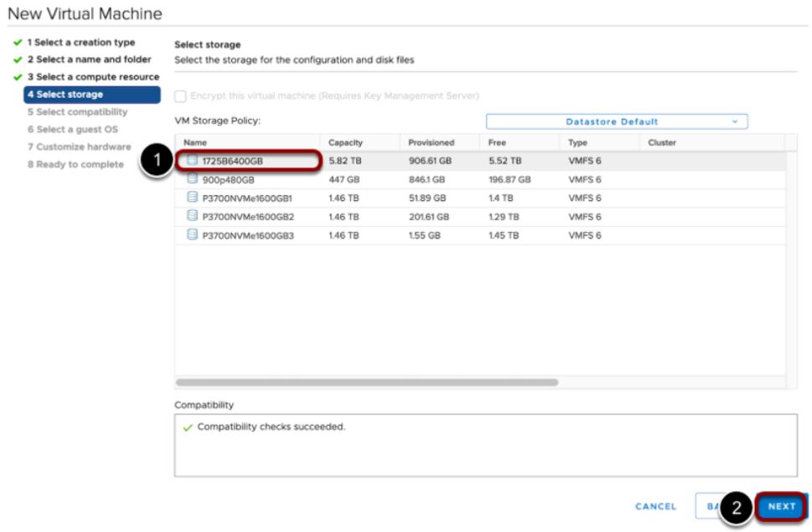Image resolution: width=812 pixels, height=532 pixels.
Task: Click the datastore icon for 1725B6400GB
Action: click(192, 161)
